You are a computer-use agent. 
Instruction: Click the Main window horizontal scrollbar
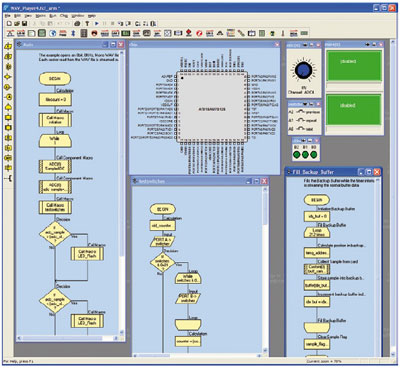(68, 338)
